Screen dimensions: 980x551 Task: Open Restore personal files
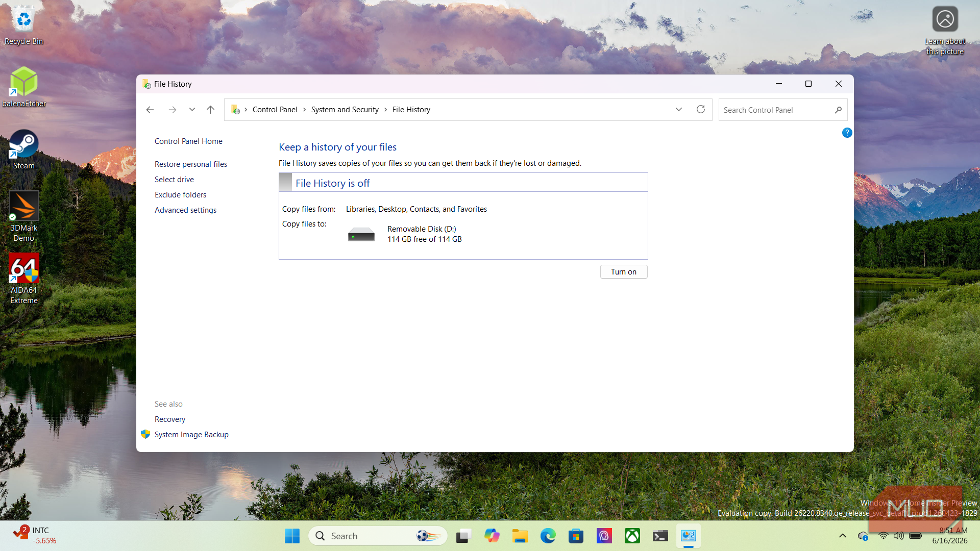pos(191,164)
